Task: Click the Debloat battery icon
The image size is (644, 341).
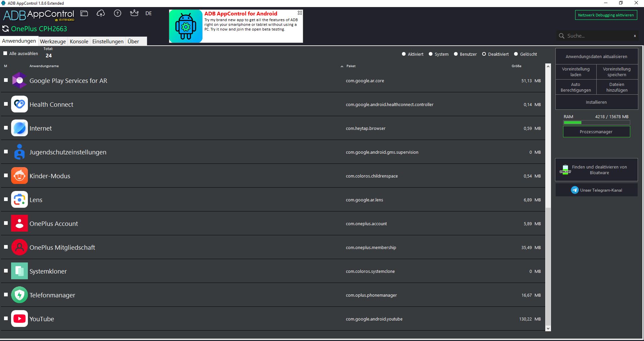Action: (x=565, y=169)
